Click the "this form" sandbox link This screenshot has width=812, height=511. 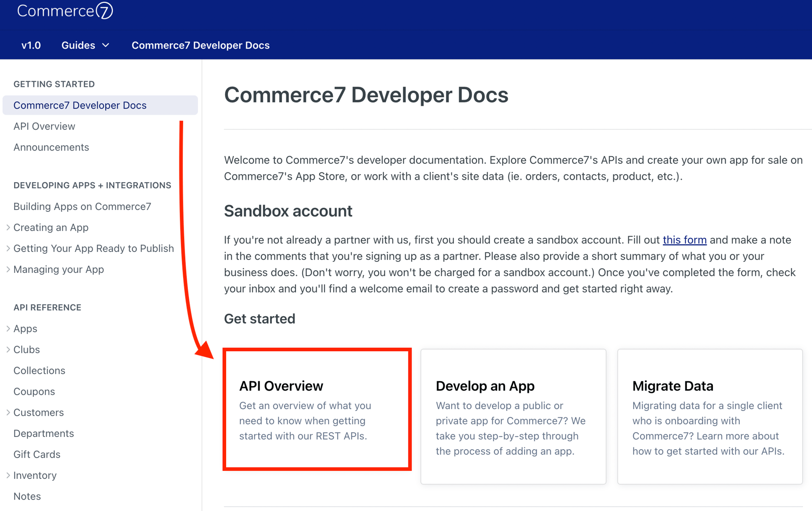[x=684, y=240]
